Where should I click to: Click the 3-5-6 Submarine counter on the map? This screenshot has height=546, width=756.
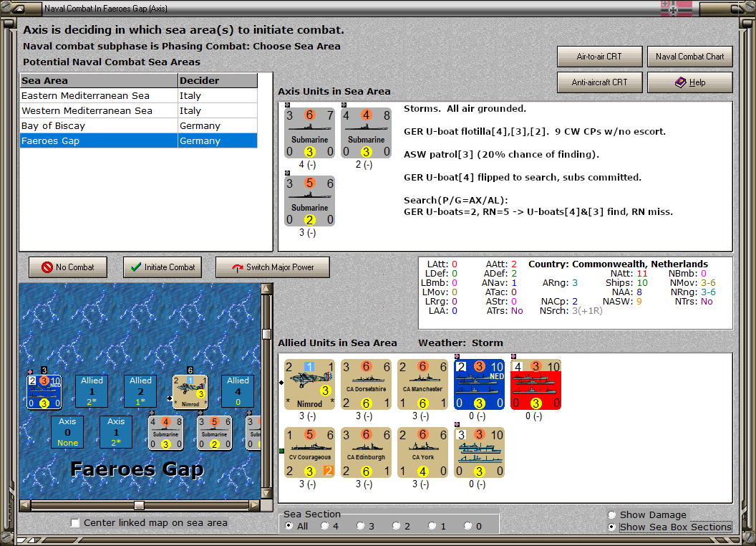215,433
